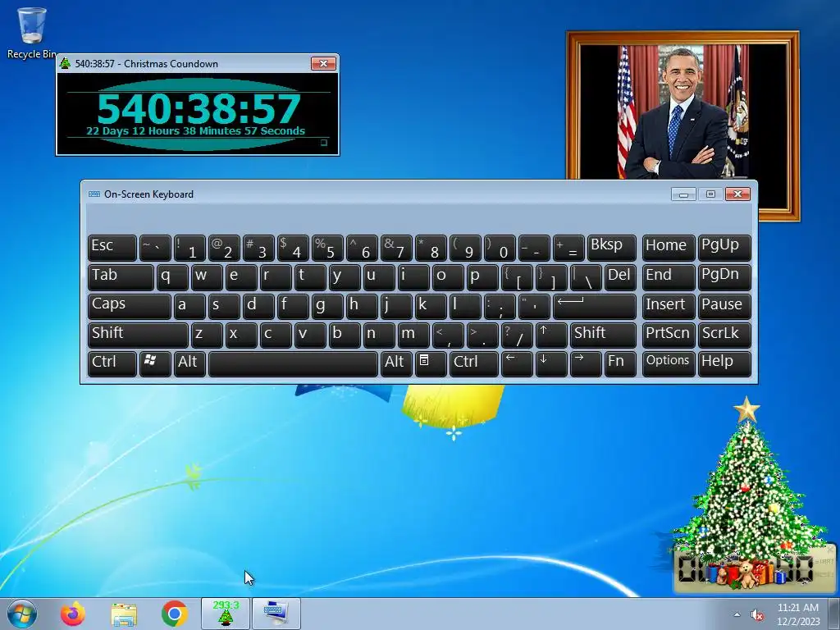840x630 pixels.
Task: Show hidden system tray icons
Action: coord(737,614)
